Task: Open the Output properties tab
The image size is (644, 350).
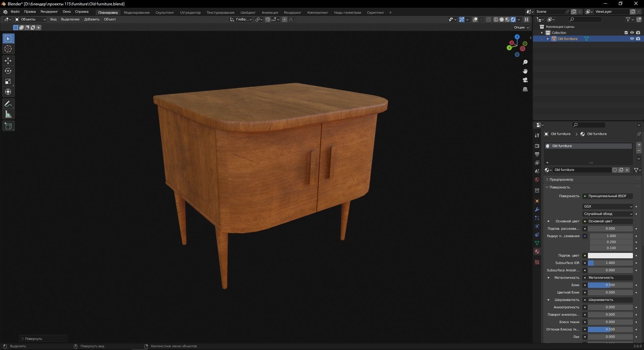Action: click(x=537, y=154)
